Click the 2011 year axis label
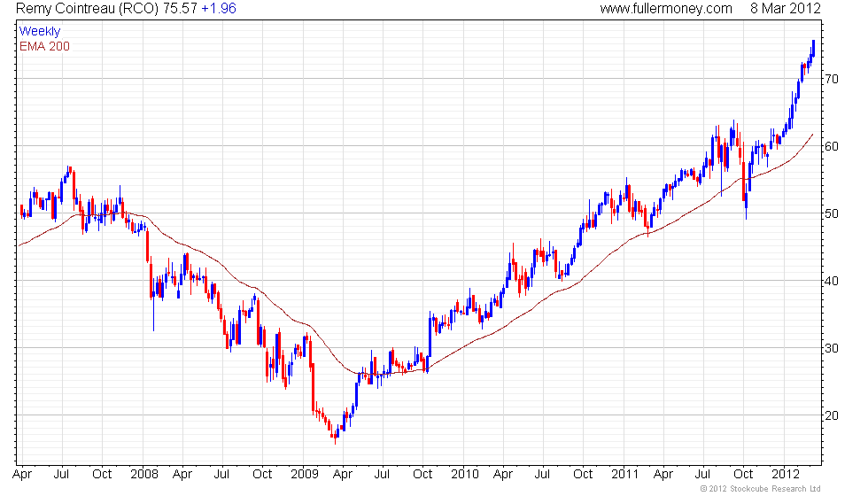The width and height of the screenshot is (868, 496). tap(625, 475)
